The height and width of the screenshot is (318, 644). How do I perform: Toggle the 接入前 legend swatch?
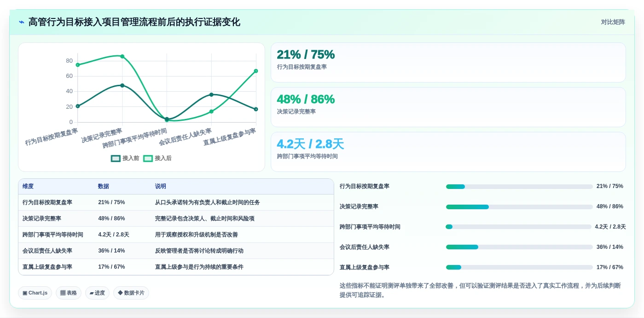point(116,158)
